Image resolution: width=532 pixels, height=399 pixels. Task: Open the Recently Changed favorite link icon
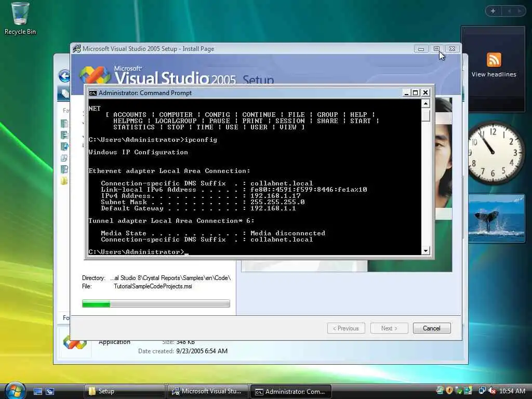point(64,158)
